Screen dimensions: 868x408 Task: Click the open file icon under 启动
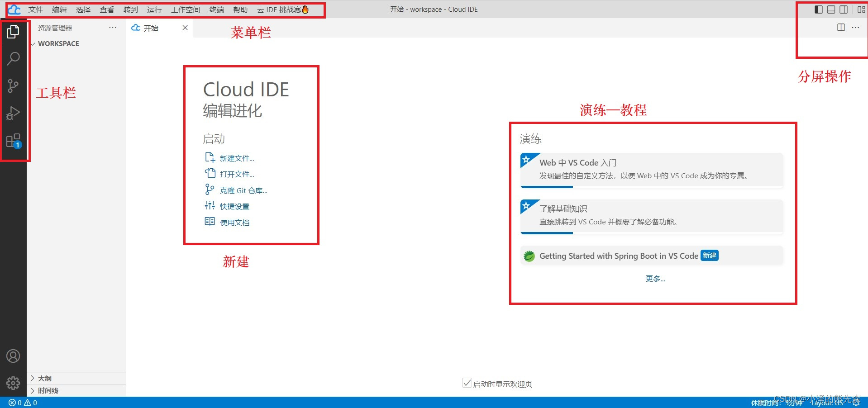210,173
